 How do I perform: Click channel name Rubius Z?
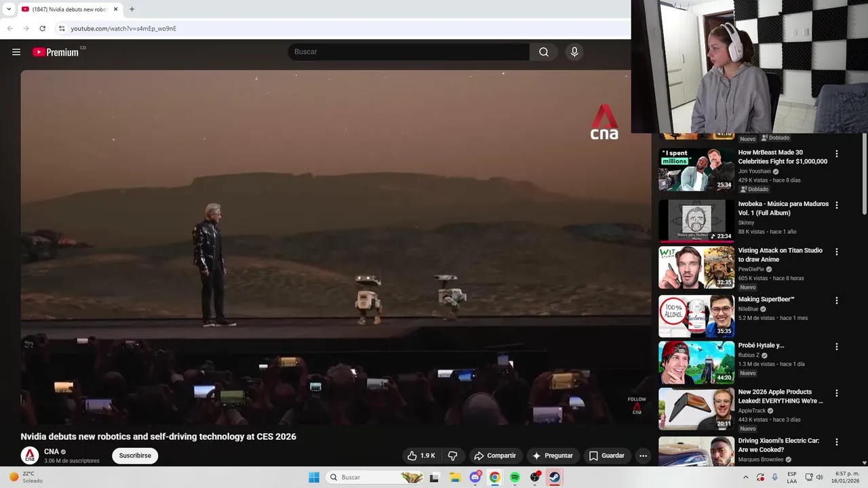pyautogui.click(x=749, y=355)
